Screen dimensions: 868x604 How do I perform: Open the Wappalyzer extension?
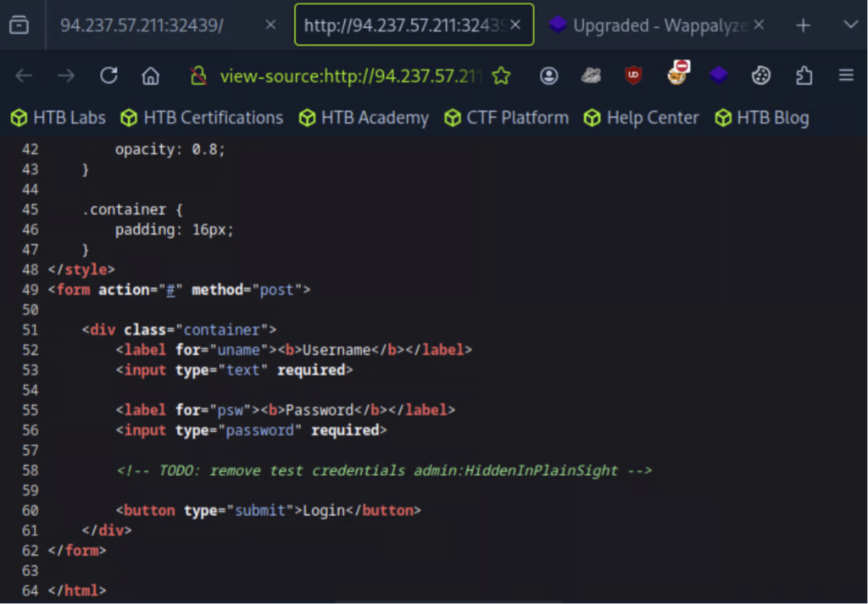pos(718,75)
